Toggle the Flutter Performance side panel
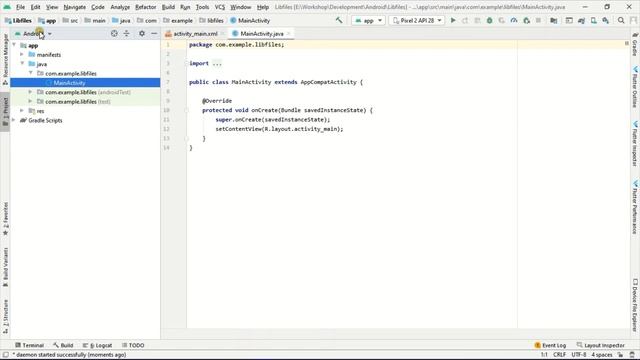The height and width of the screenshot is (360, 640). 635,207
